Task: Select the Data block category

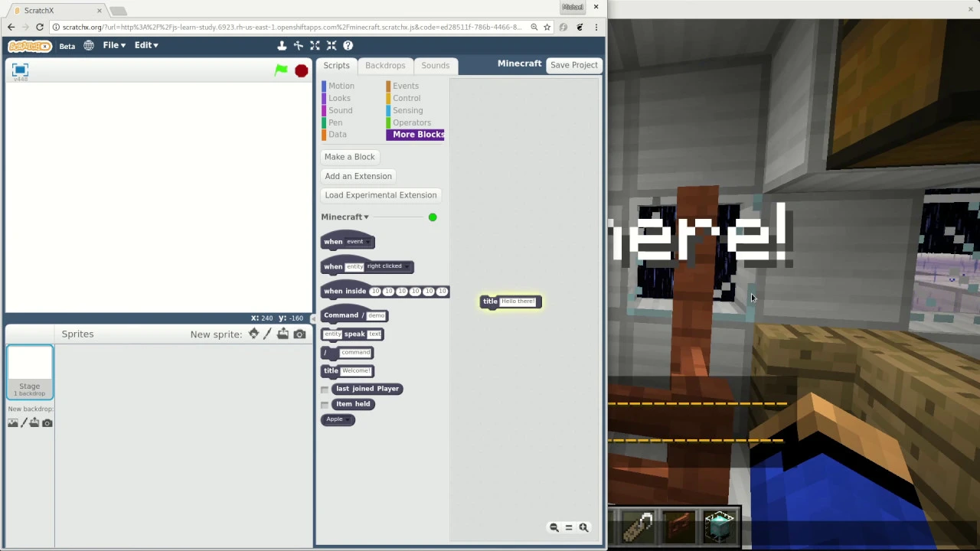Action: (x=338, y=134)
